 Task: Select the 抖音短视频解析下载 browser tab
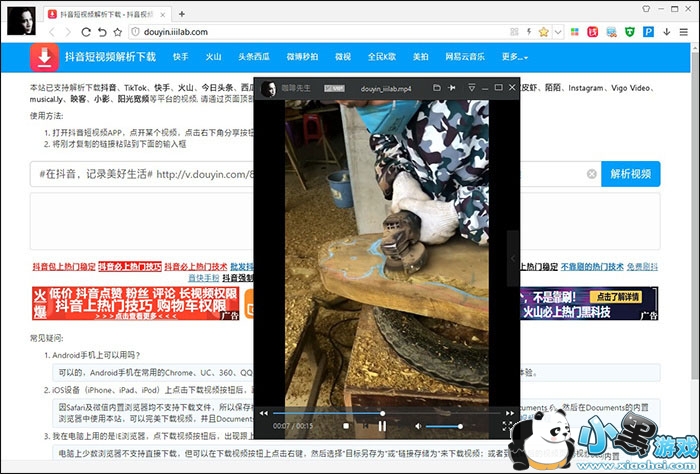pyautogui.click(x=107, y=14)
